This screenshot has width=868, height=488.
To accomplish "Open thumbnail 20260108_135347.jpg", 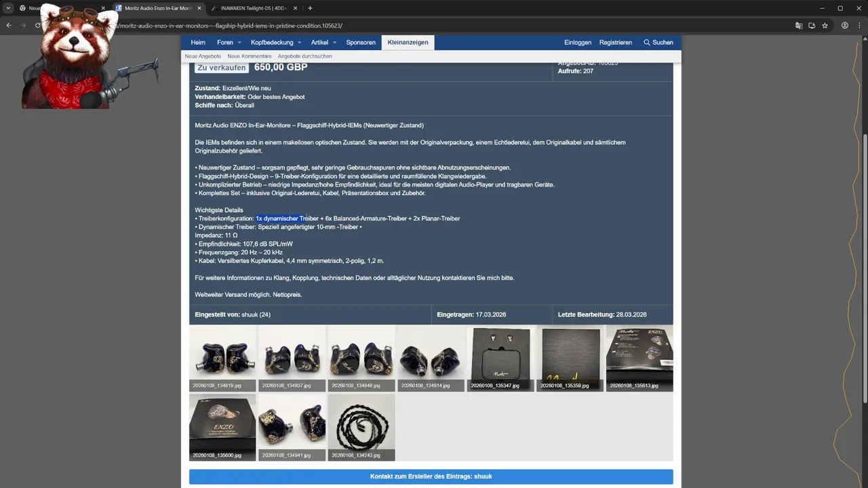I will [500, 359].
